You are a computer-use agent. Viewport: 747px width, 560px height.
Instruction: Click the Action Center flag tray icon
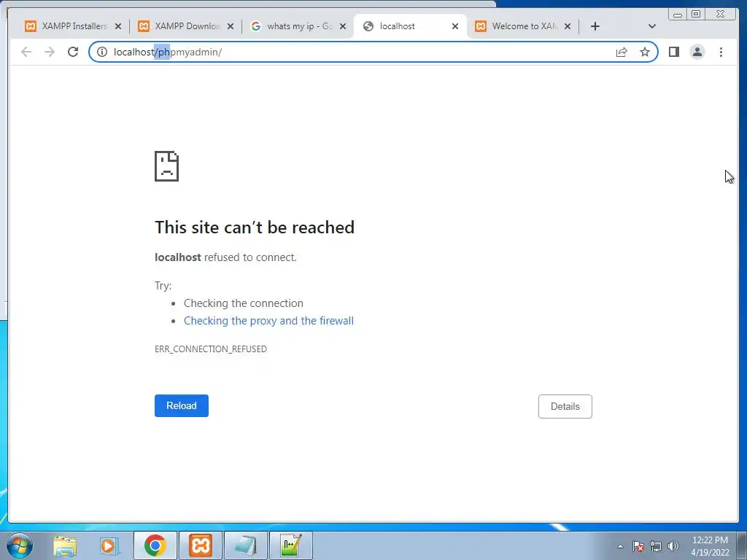point(638,546)
